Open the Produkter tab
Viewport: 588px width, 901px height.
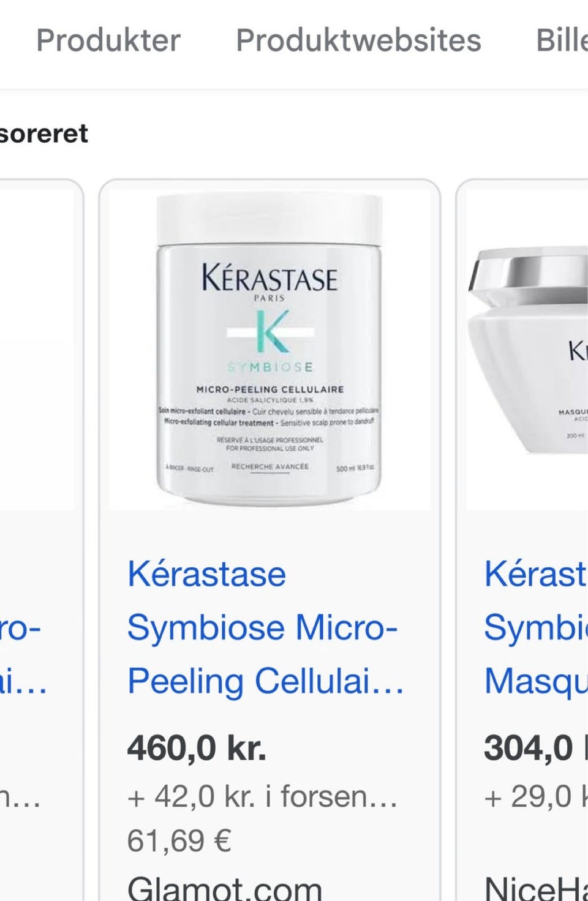pyautogui.click(x=108, y=40)
